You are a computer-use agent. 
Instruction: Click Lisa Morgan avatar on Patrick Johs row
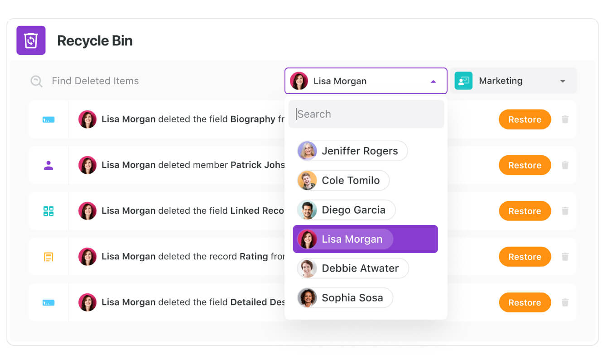coord(87,165)
